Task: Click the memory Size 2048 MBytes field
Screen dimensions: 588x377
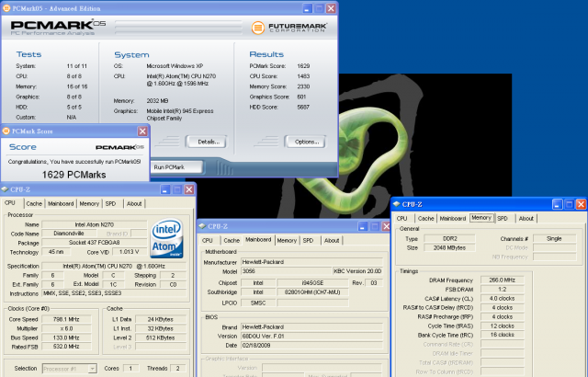Action: pyautogui.click(x=449, y=247)
